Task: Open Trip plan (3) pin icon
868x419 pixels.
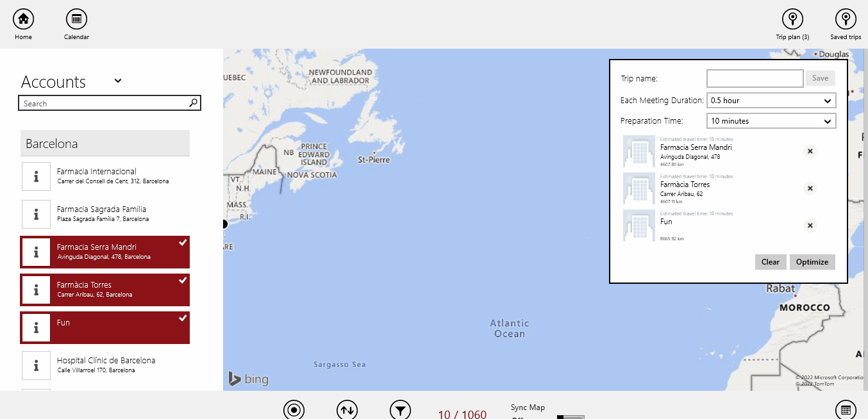Action: coord(792,19)
